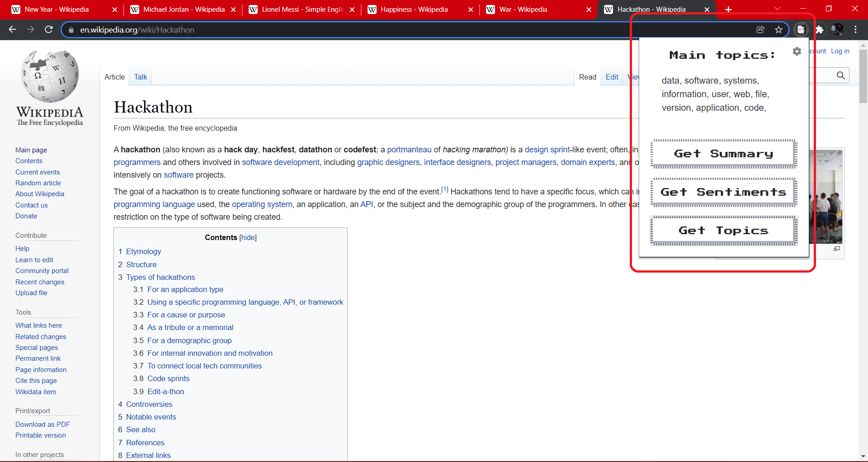
Task: Close the New Year - Wikipedia tab
Action: coord(114,9)
